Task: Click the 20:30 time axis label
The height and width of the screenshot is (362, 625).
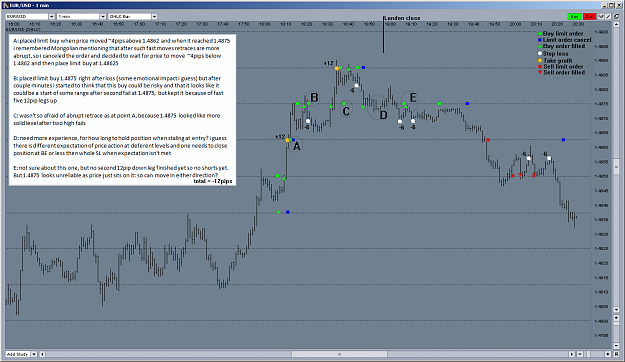Action: click(578, 24)
